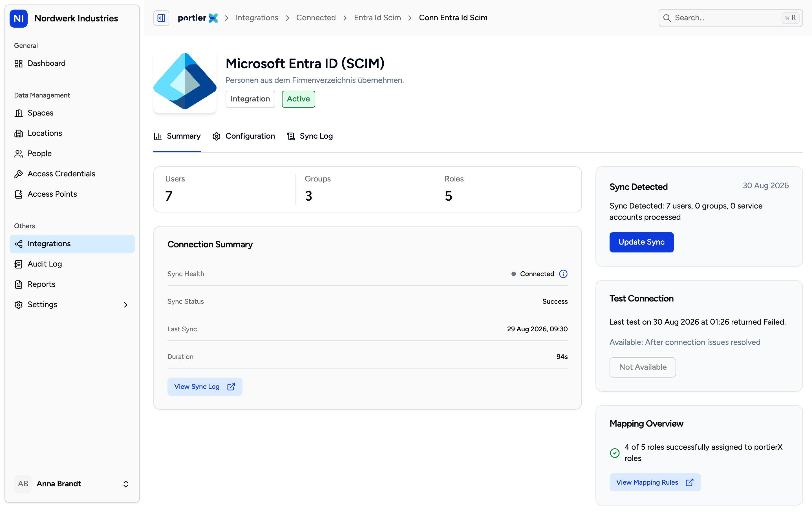The width and height of the screenshot is (812, 519).
Task: Open the People section
Action: coord(72,153)
